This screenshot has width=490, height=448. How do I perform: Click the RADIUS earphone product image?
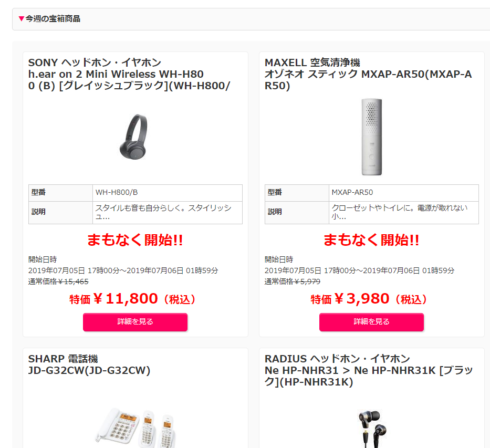[372, 429]
